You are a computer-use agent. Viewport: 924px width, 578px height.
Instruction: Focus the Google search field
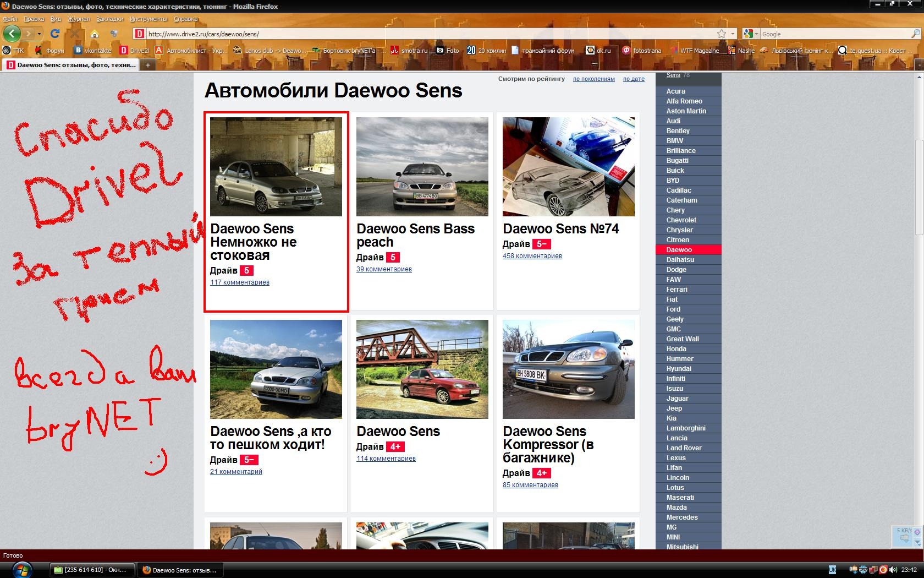coord(835,34)
